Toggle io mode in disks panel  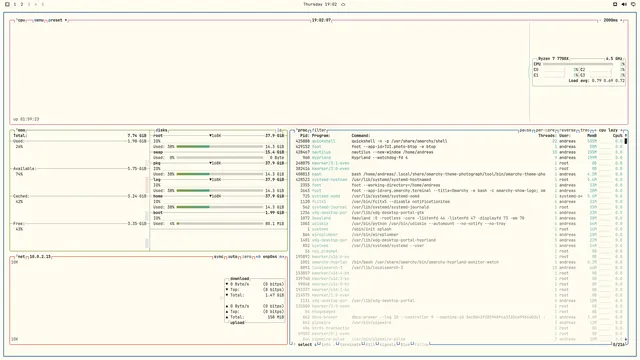[280, 130]
